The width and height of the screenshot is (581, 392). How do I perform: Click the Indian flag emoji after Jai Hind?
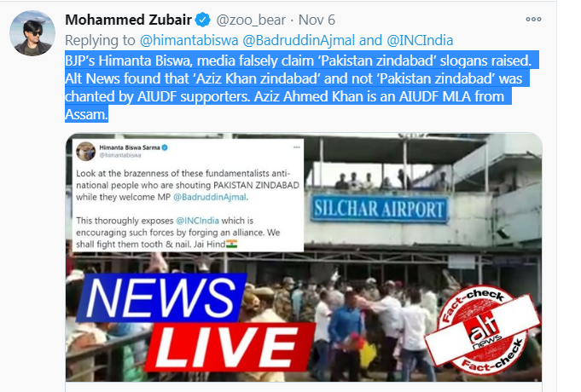click(x=231, y=245)
